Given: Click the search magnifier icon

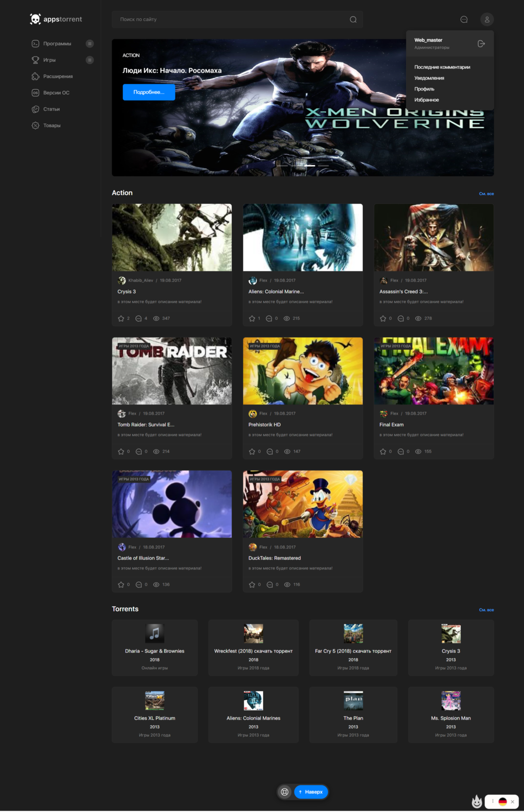Looking at the screenshot, I should pyautogui.click(x=353, y=19).
